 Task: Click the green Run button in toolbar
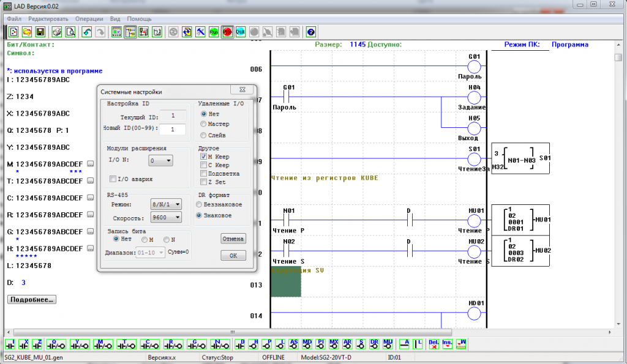214,32
